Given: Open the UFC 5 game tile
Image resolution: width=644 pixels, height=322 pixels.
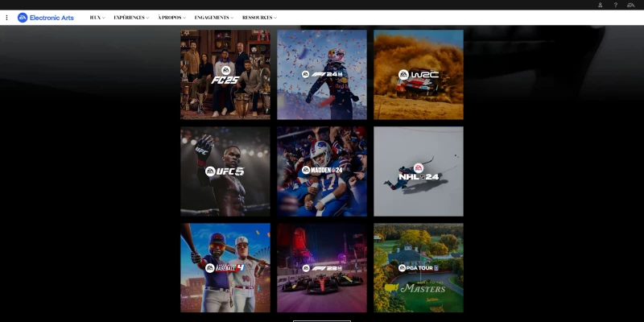Looking at the screenshot, I should pyautogui.click(x=225, y=171).
